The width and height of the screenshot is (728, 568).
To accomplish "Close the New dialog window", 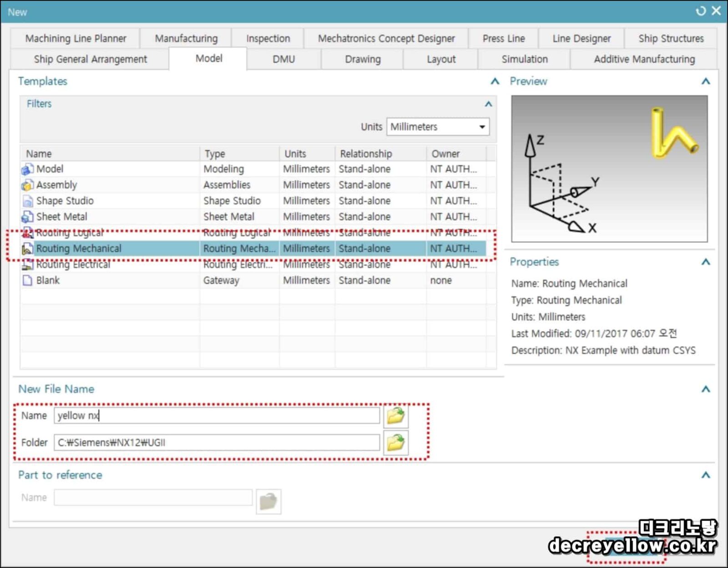I will coord(717,11).
